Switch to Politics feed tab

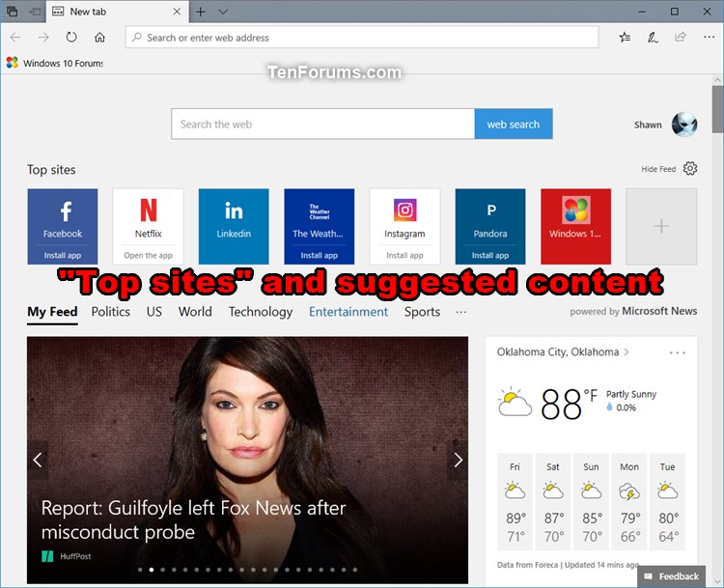click(111, 312)
